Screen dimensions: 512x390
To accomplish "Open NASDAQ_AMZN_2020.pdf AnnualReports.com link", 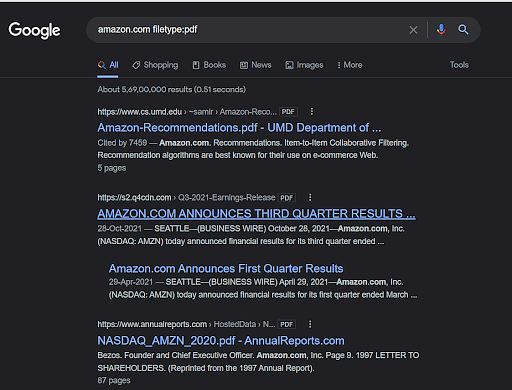I will [221, 341].
